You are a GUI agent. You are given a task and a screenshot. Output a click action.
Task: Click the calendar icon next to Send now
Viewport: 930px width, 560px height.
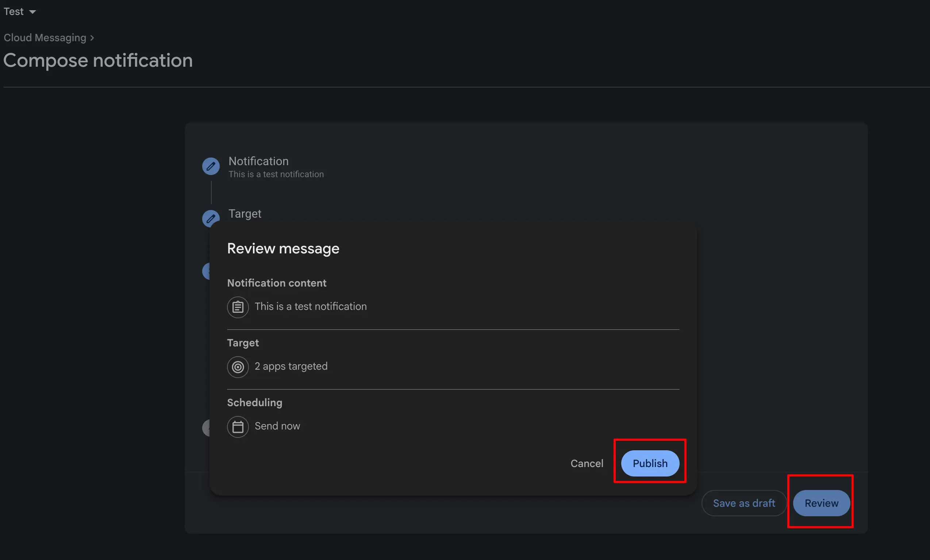pyautogui.click(x=238, y=427)
